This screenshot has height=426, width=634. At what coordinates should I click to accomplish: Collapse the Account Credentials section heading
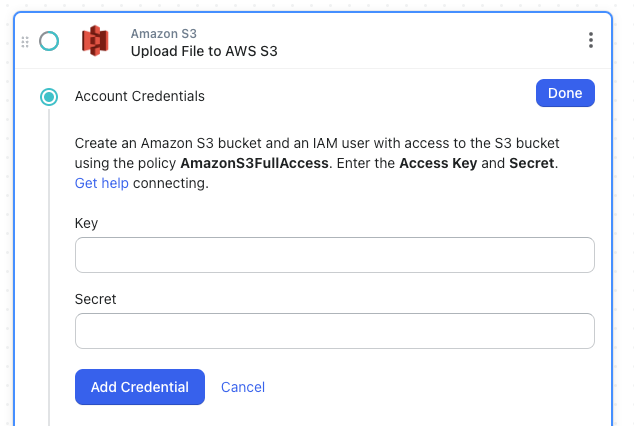click(x=140, y=97)
